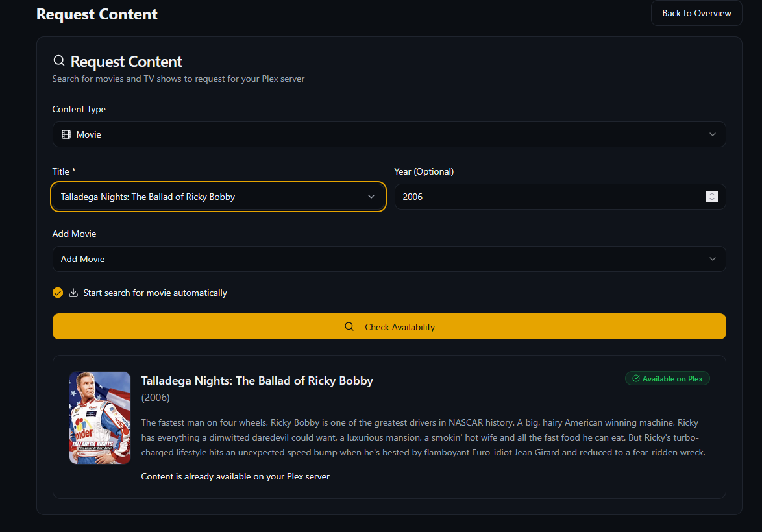The image size is (762, 532).
Task: Open the Title dropdown for Talladega Nights
Action: 218,197
